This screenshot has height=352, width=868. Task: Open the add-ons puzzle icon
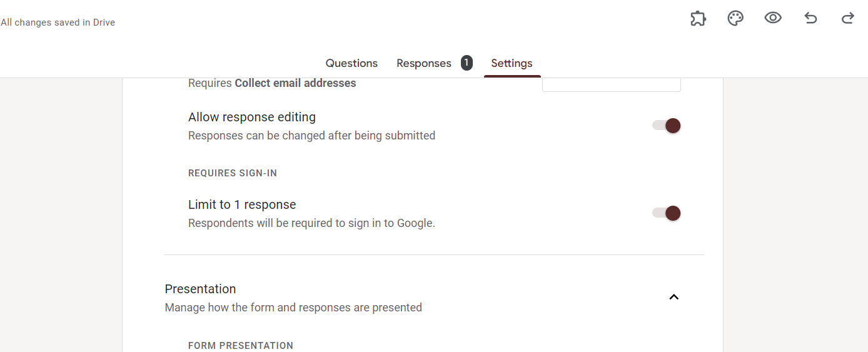pyautogui.click(x=698, y=19)
